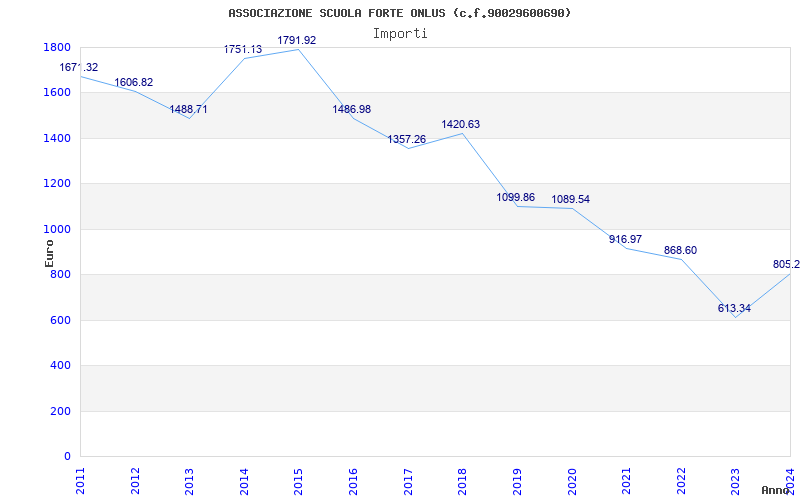
Task: Click the x-axis year 2013
Action: pos(189,481)
